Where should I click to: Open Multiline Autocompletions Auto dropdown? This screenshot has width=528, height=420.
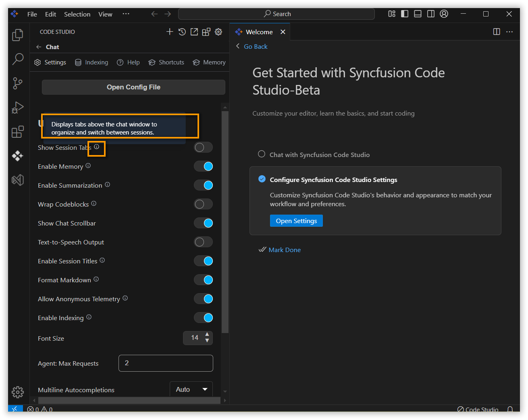[x=191, y=389]
